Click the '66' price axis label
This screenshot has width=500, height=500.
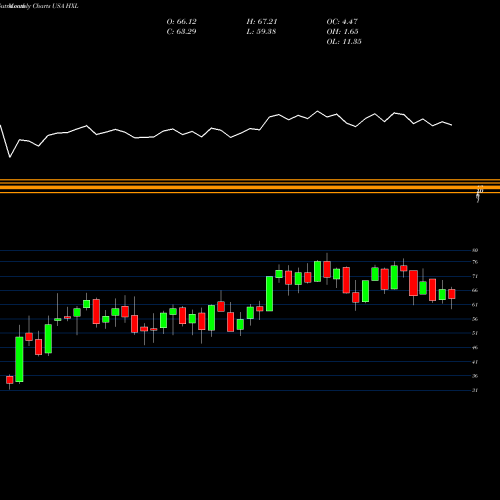point(475,290)
